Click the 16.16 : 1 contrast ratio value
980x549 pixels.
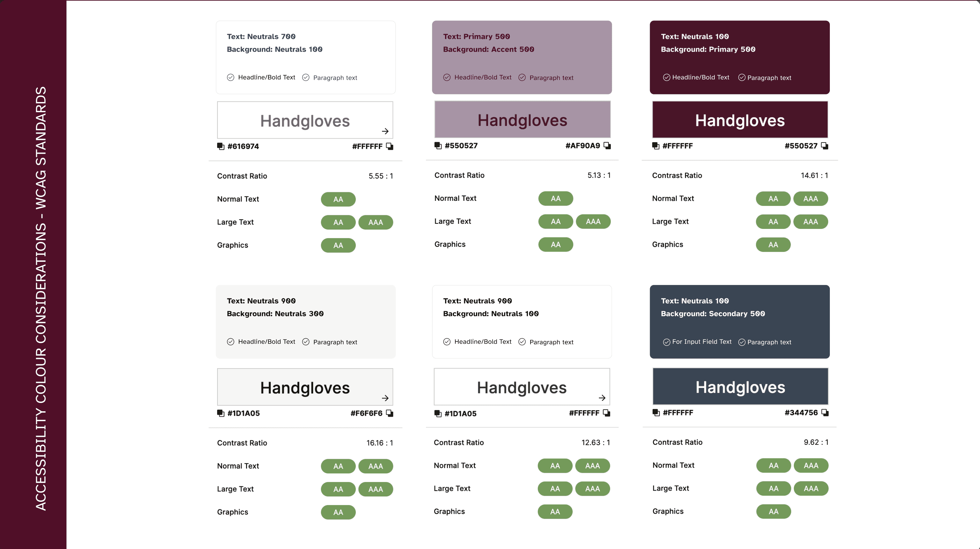coord(379,443)
